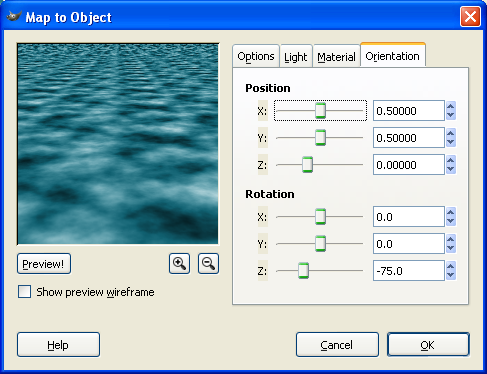
Task: Click the Rotation Z slider handle
Action: pyautogui.click(x=303, y=270)
